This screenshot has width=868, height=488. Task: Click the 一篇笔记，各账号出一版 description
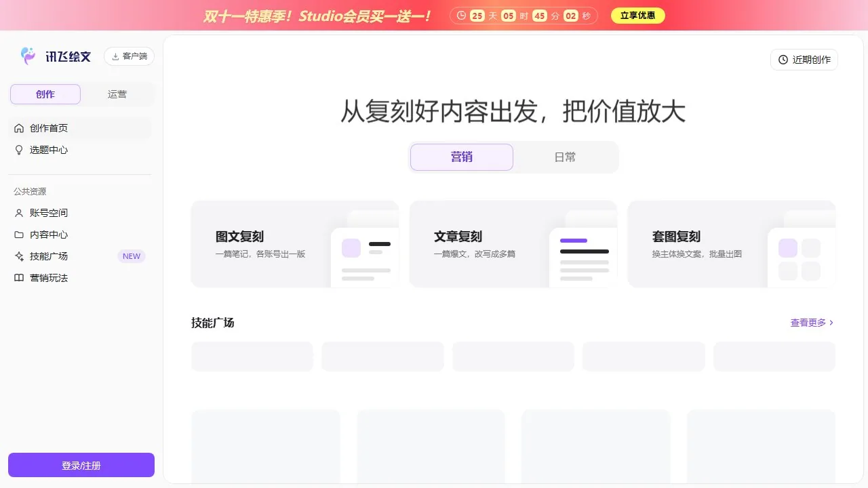coord(260,254)
